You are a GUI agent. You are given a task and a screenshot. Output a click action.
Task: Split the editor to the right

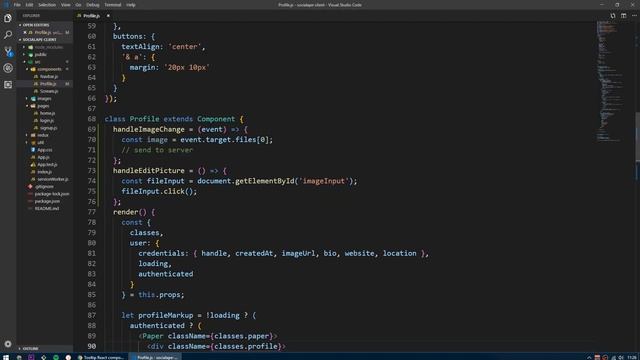click(x=623, y=16)
